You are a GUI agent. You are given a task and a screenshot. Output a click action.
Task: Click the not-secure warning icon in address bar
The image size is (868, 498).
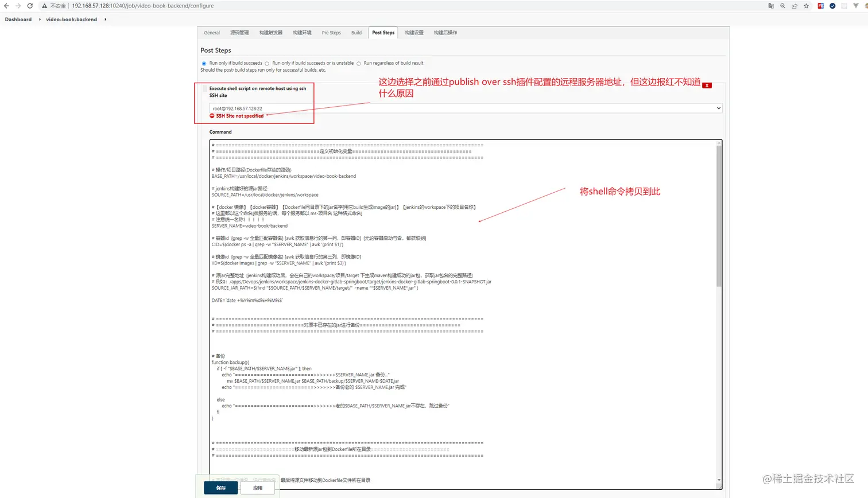44,6
